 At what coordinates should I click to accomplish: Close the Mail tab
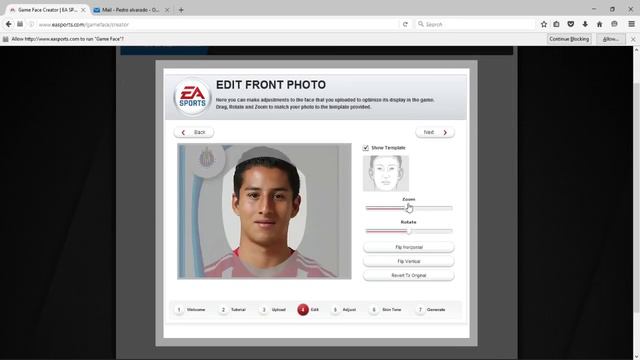point(167,10)
